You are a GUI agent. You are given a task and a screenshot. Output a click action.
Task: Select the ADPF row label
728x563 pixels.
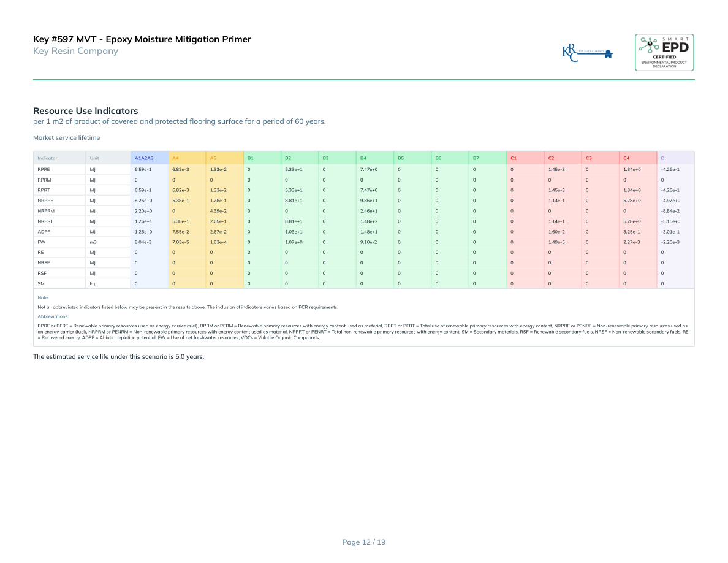tap(44, 231)
